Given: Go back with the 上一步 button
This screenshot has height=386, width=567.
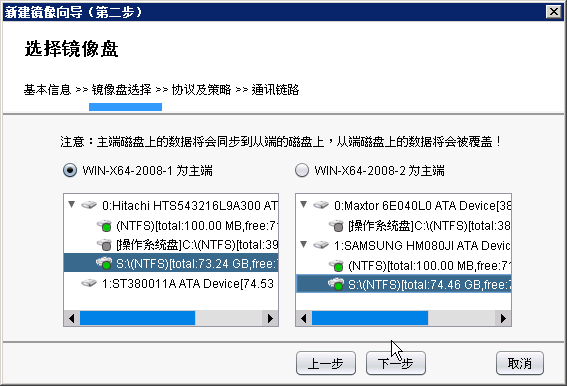Looking at the screenshot, I should pos(326,363).
